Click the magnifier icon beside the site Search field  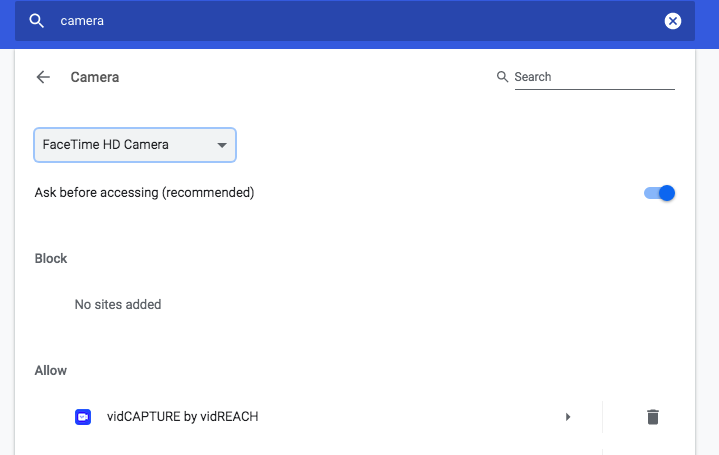pyautogui.click(x=503, y=77)
